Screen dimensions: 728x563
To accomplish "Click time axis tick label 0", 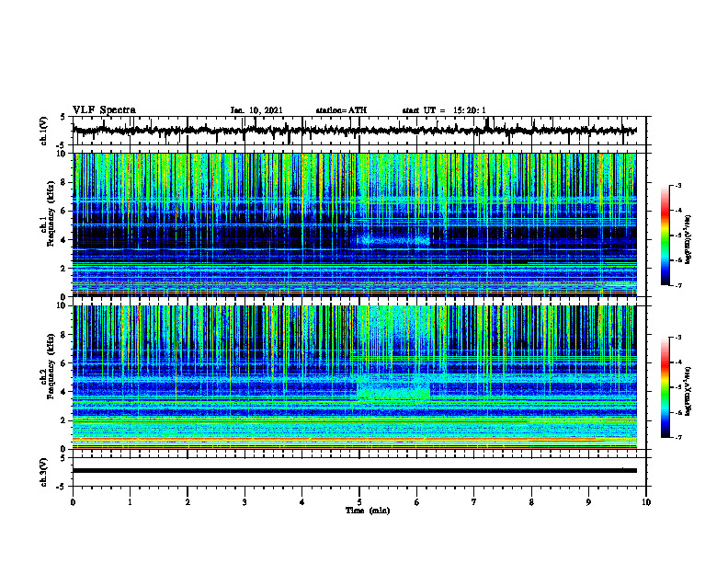I will [73, 502].
